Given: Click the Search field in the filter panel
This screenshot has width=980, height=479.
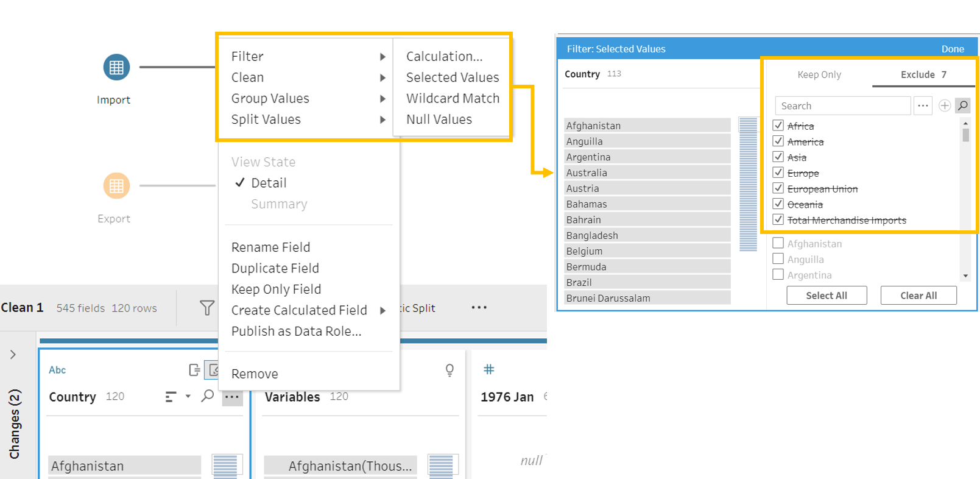Looking at the screenshot, I should (842, 106).
